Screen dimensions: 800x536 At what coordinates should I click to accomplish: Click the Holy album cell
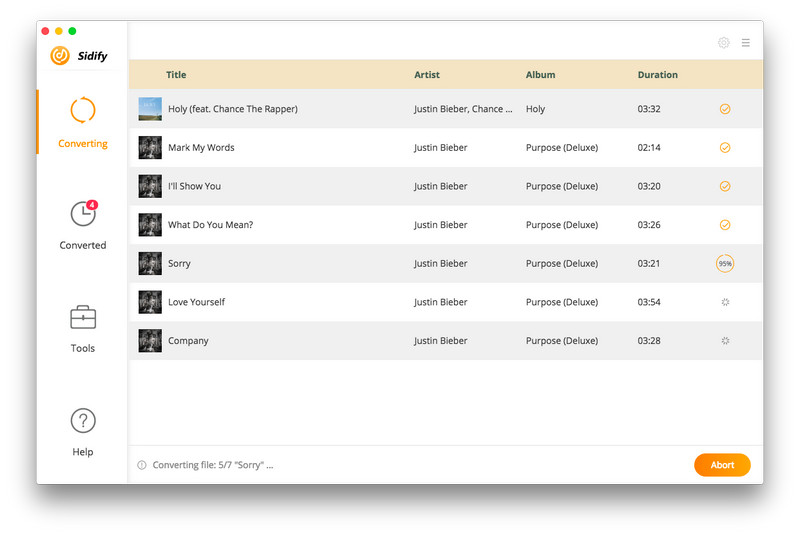point(535,109)
